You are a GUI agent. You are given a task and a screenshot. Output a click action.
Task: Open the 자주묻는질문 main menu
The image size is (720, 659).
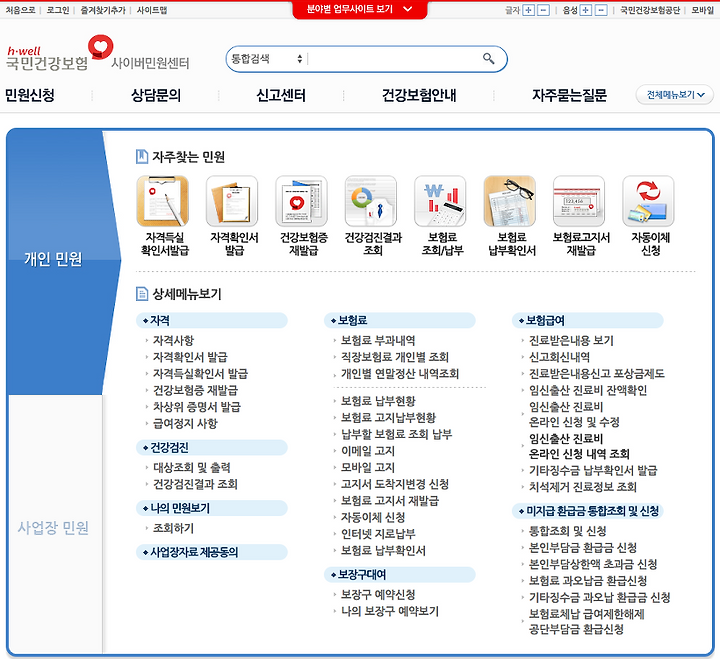tap(569, 95)
